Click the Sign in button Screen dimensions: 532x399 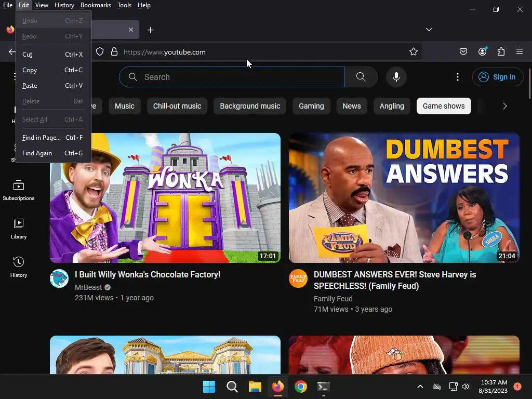[x=497, y=77]
